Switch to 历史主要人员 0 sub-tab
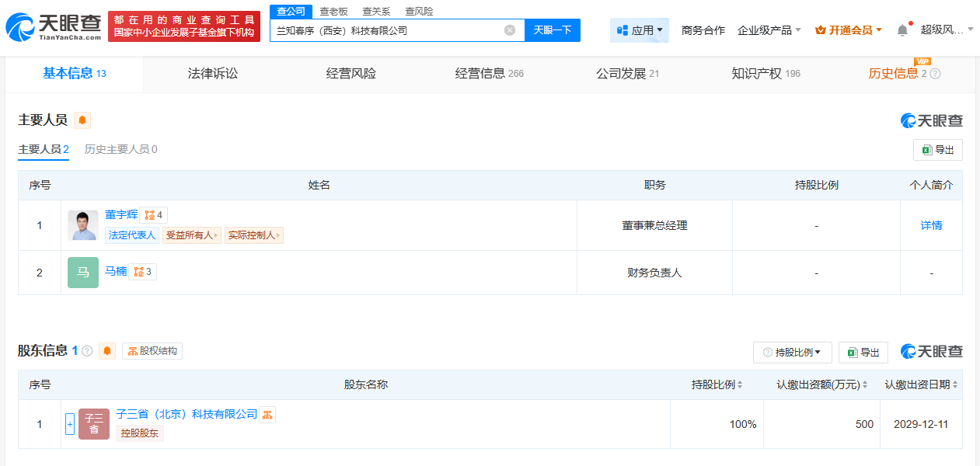The image size is (980, 466). [x=120, y=149]
